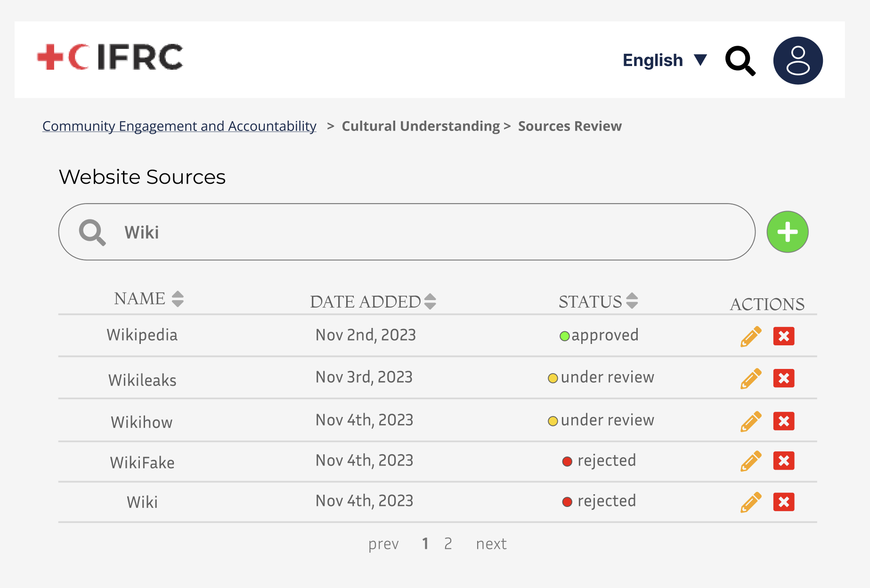The image size is (870, 588).
Task: Go to the prev page
Action: click(x=383, y=544)
